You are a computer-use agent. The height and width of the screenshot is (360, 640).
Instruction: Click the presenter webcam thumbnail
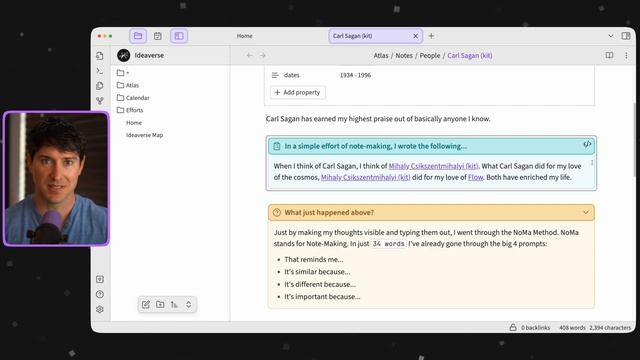click(56, 179)
